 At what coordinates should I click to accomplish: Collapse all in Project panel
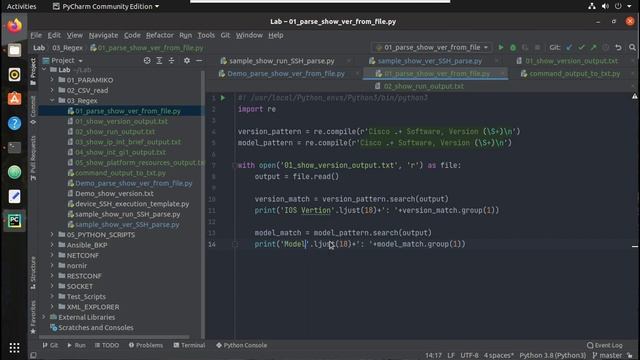[171, 60]
